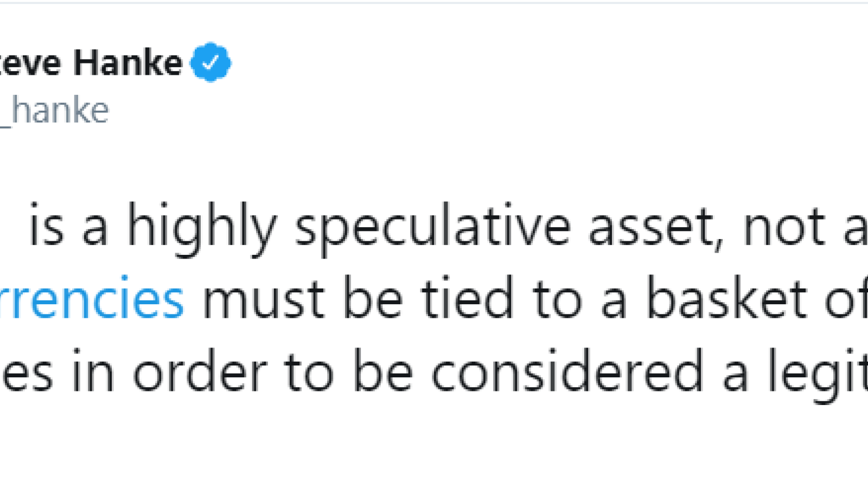
Task: Click the word "basket" in the second line
Action: click(x=727, y=299)
